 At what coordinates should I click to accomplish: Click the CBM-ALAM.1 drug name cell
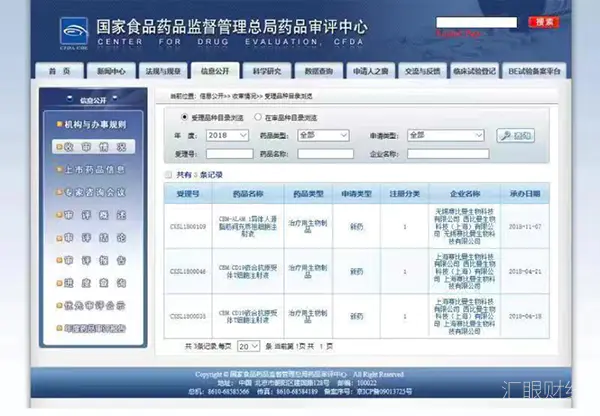click(x=248, y=227)
